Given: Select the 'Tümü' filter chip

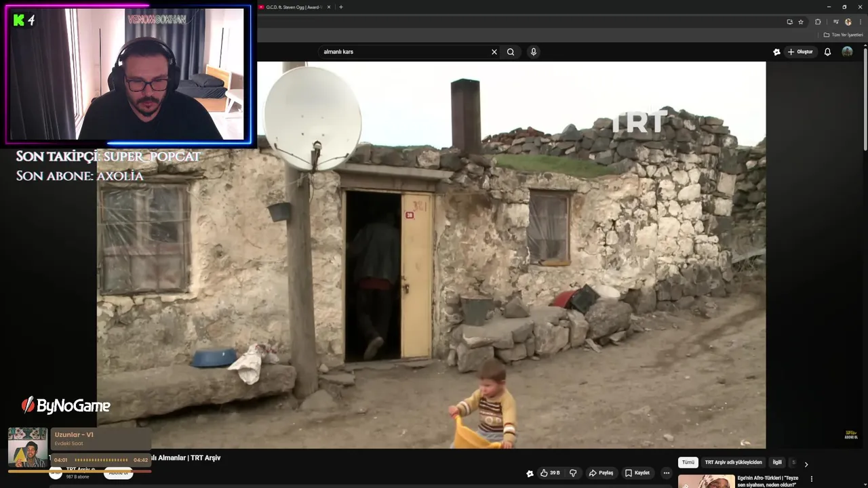Looking at the screenshot, I should (x=688, y=462).
